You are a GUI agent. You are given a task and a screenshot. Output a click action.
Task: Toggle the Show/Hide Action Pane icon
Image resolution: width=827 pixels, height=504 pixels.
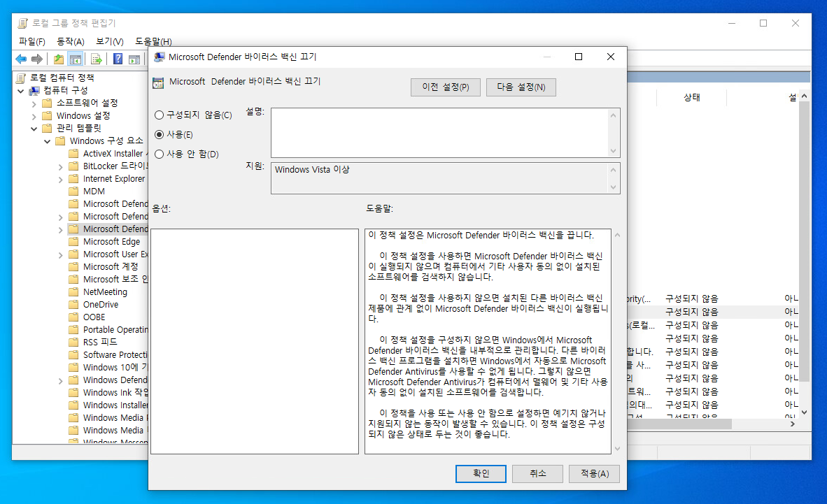[x=134, y=59]
